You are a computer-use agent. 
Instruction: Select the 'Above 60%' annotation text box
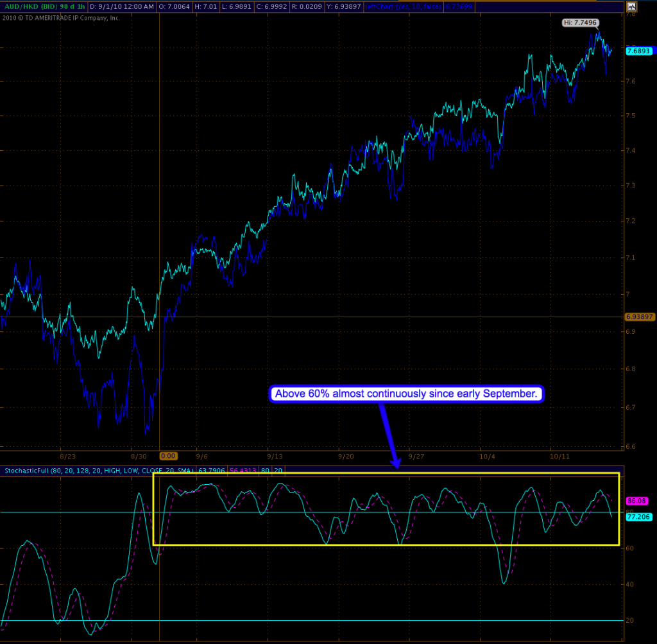405,394
